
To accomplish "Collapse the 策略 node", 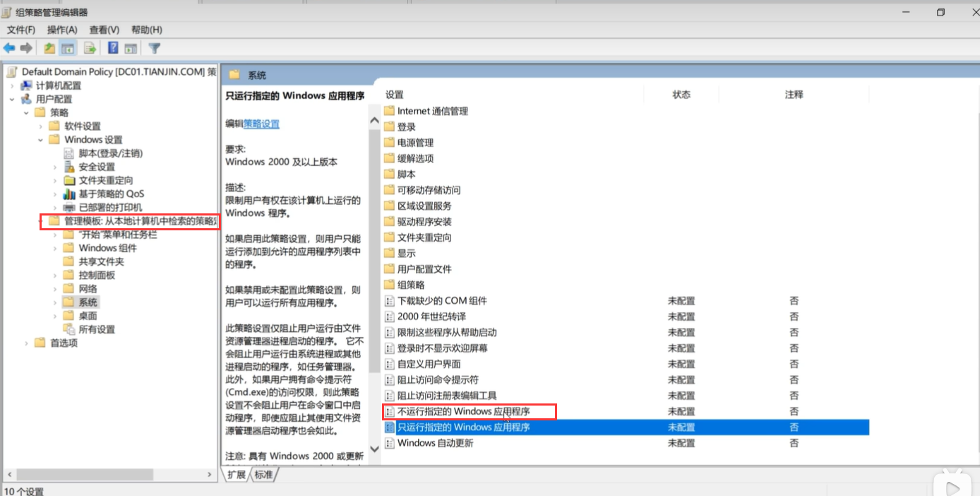I will click(x=26, y=112).
